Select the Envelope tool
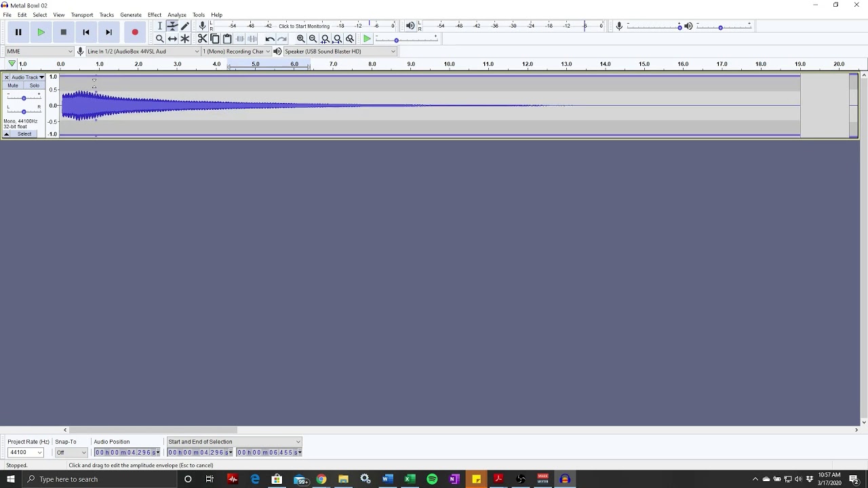 click(172, 26)
